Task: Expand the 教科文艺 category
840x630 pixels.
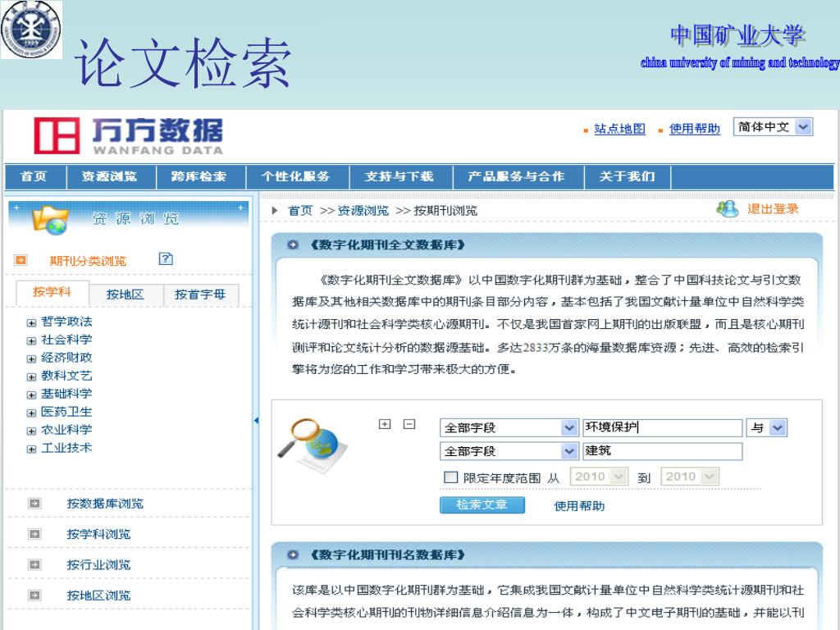Action: point(32,377)
